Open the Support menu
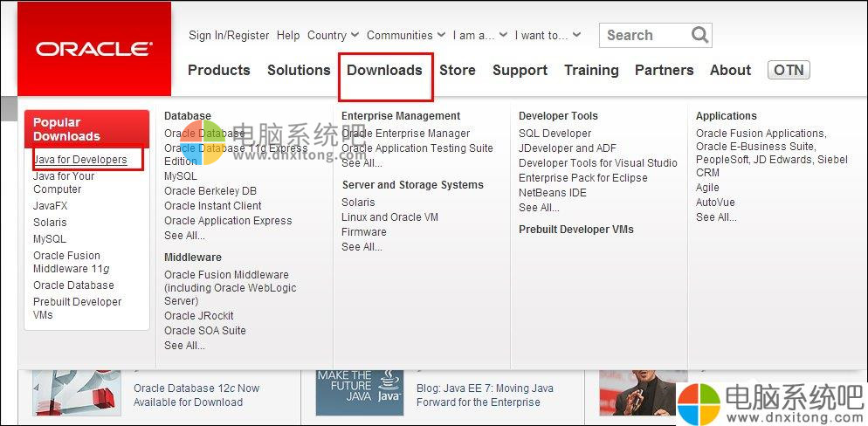The width and height of the screenshot is (868, 426). 520,70
